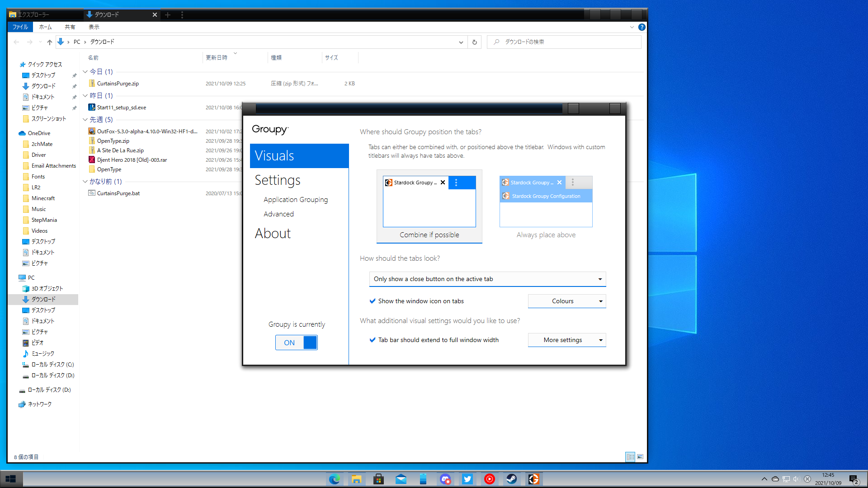
Task: Open the notification center icon
Action: tap(854, 479)
